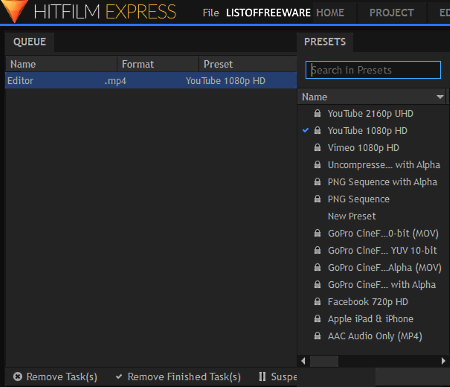450x387 pixels.
Task: Click the Suspend button with pause icon
Action: coord(278,377)
